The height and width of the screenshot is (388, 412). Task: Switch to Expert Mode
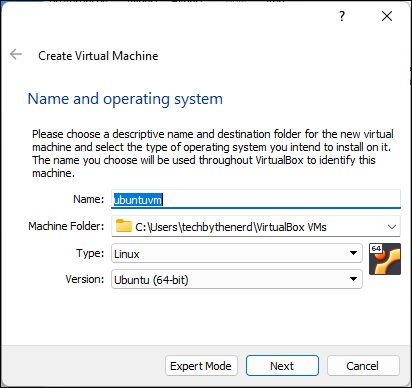pyautogui.click(x=201, y=366)
